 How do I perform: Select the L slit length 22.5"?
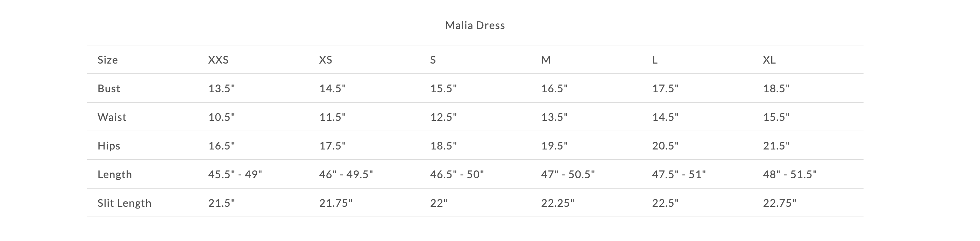click(665, 203)
